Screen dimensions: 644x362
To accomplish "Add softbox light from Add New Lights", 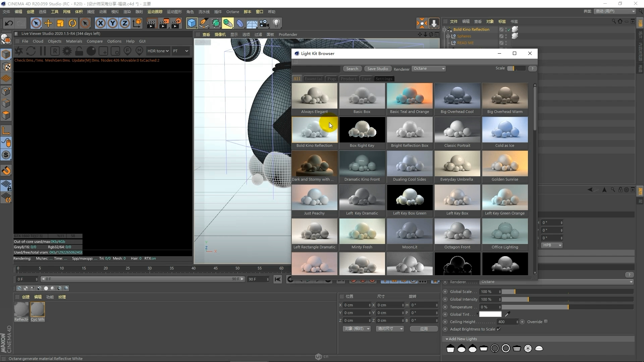I will coord(450,349).
